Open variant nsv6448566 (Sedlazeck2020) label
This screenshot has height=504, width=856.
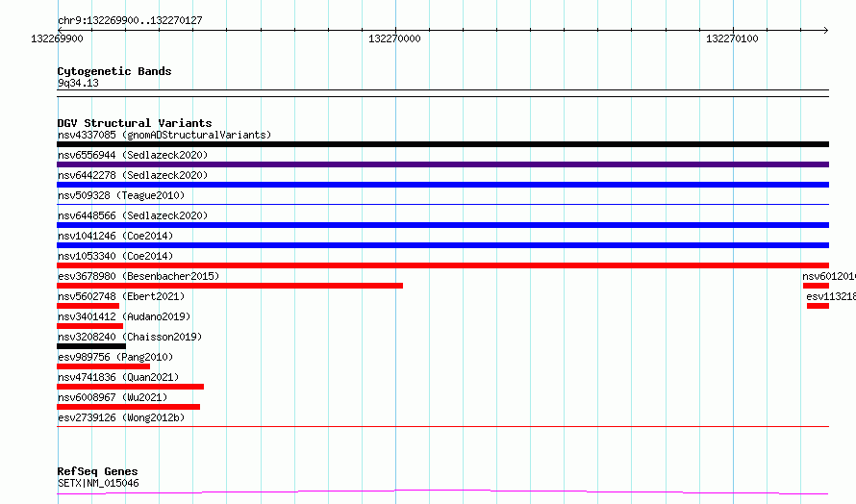point(133,215)
